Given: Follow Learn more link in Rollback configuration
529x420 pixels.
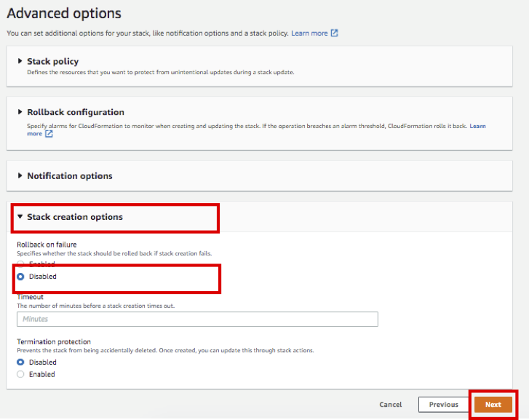Looking at the screenshot, I should coord(477,127).
